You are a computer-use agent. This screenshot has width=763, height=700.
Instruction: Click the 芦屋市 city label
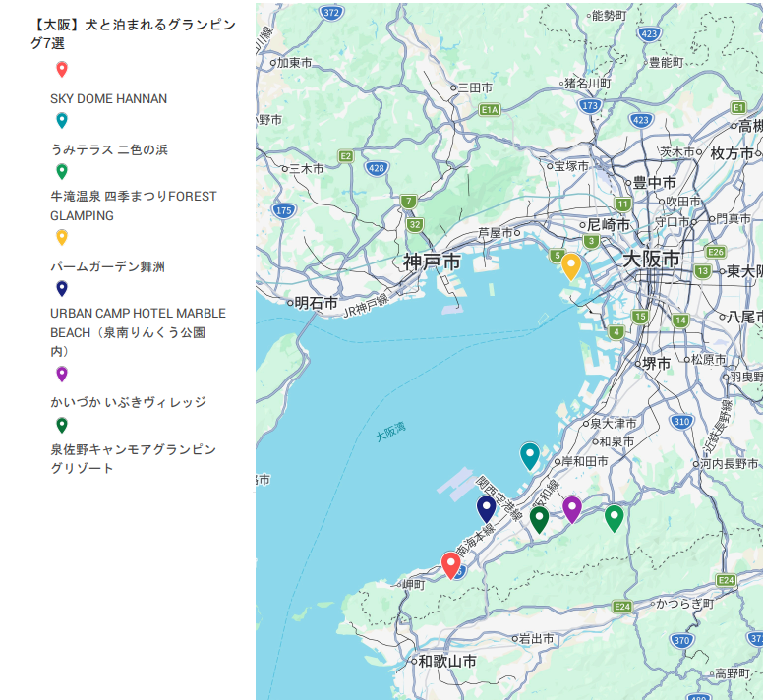click(x=496, y=233)
